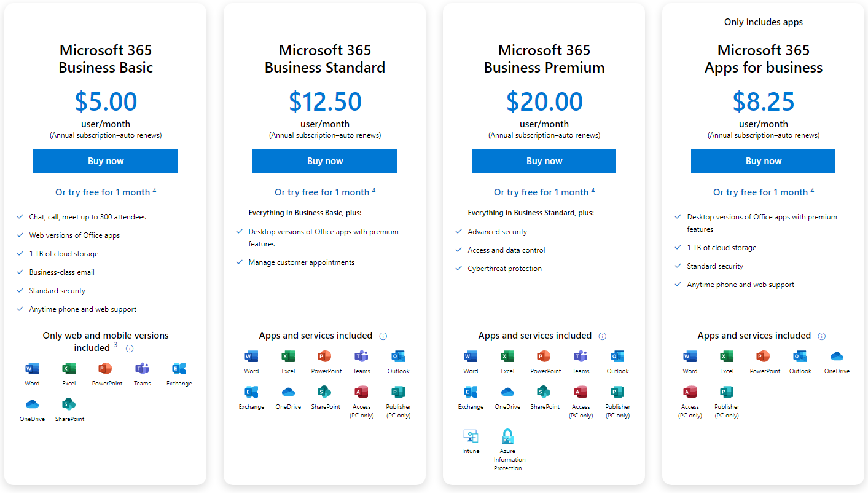
Task: Try Apps for business free for 1 month
Action: coord(760,192)
